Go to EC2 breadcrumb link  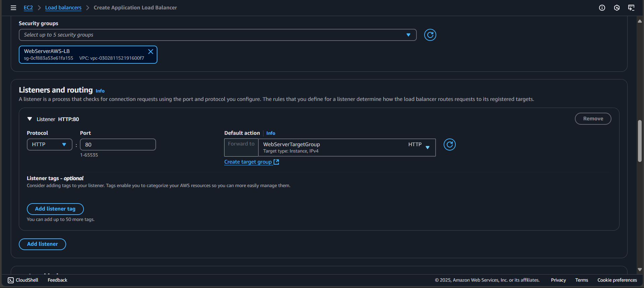[x=28, y=8]
